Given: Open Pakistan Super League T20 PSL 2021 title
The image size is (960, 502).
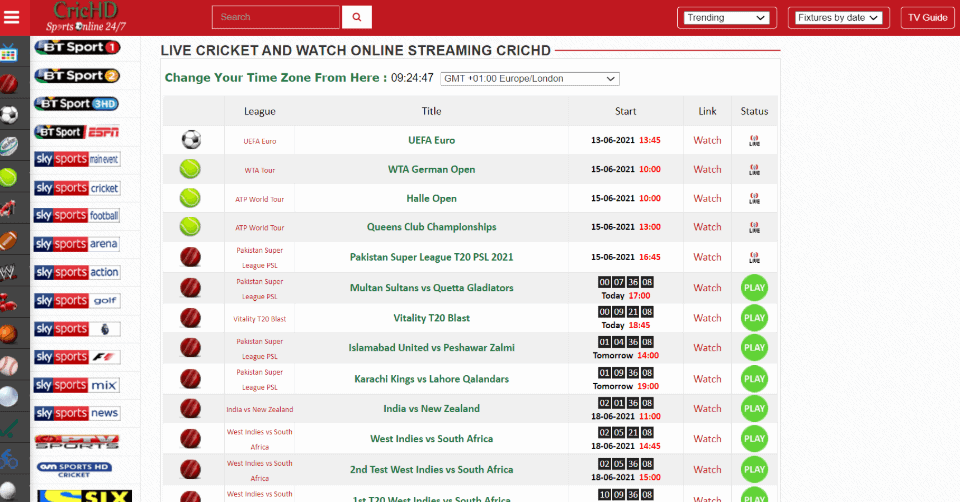Looking at the screenshot, I should point(432,257).
